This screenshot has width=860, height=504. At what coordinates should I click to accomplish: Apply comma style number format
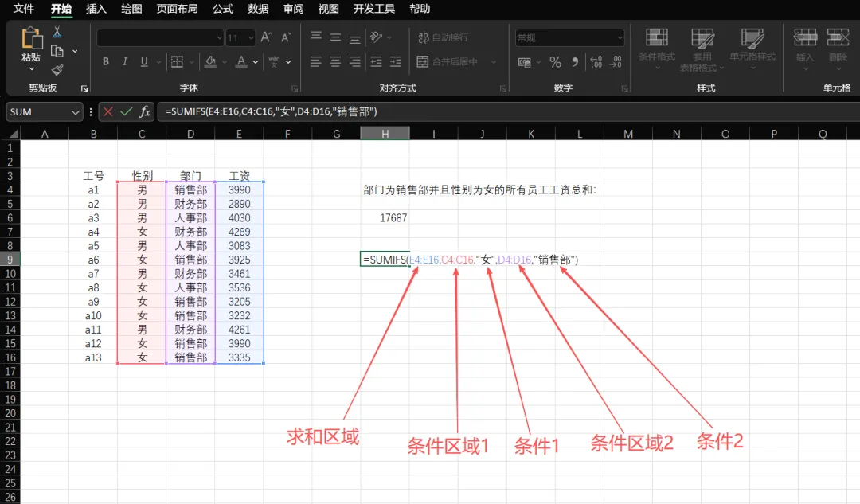(x=575, y=62)
